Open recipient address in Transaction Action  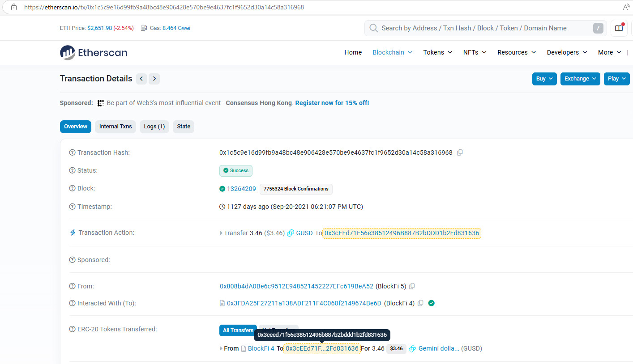pyautogui.click(x=402, y=233)
